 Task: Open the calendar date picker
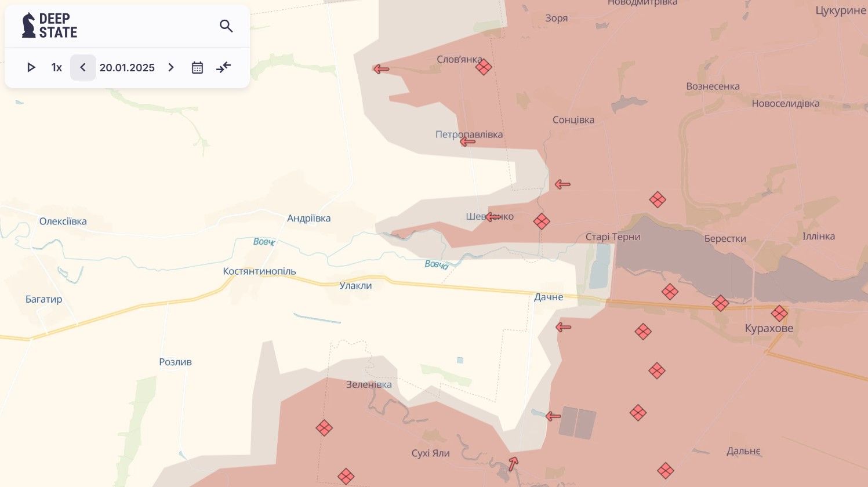[197, 68]
